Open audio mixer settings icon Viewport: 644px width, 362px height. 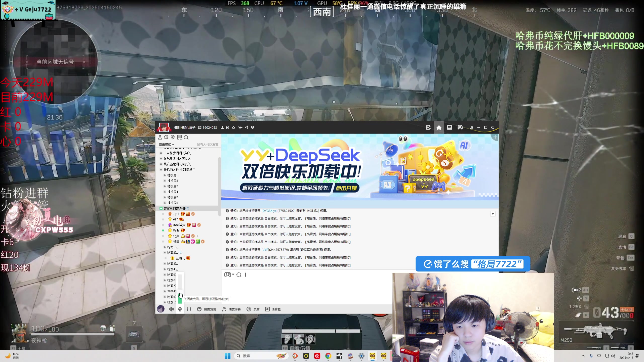189,309
